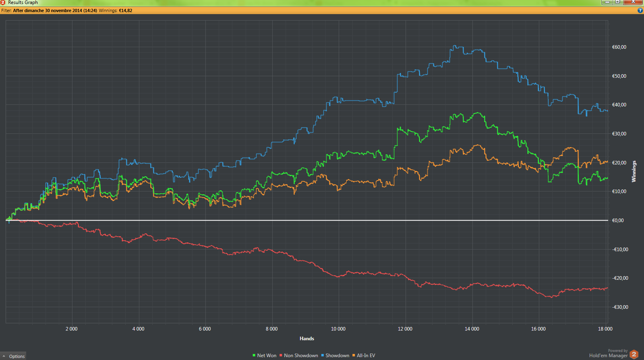Click the -€30,00 axis label
Image resolution: width=644 pixels, height=360 pixels.
(620, 307)
